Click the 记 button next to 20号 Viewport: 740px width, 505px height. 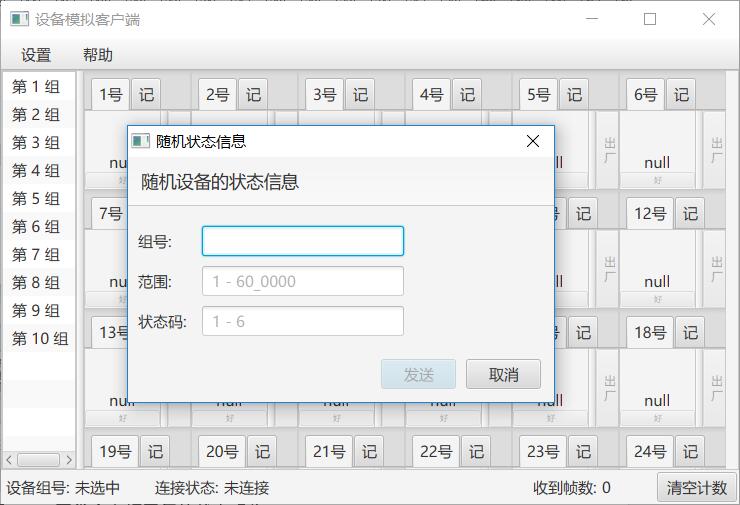(262, 451)
